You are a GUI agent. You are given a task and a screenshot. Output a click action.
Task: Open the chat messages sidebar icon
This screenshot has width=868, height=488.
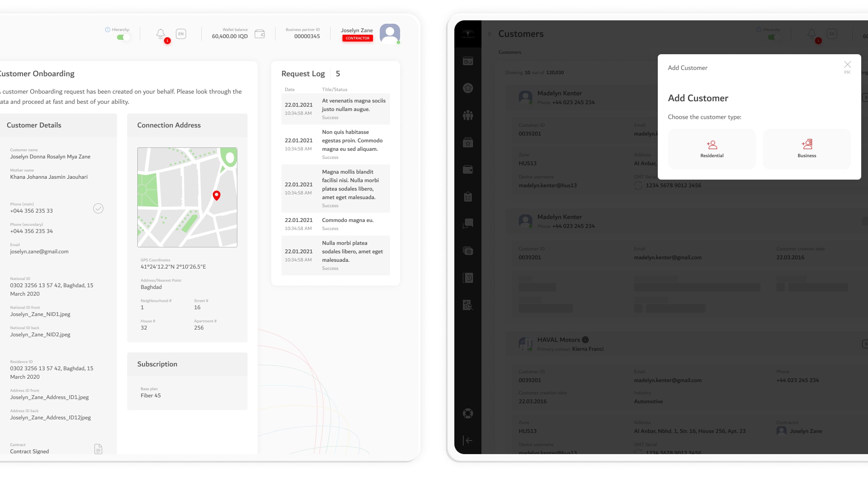(468, 224)
